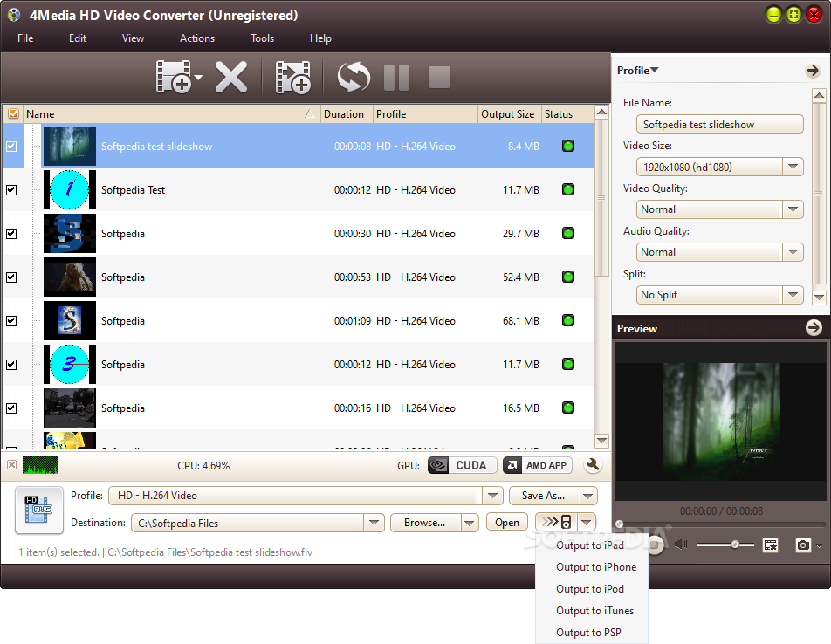Viewport: 831px width, 644px height.
Task: Expand the Video Size dropdown
Action: 793,167
